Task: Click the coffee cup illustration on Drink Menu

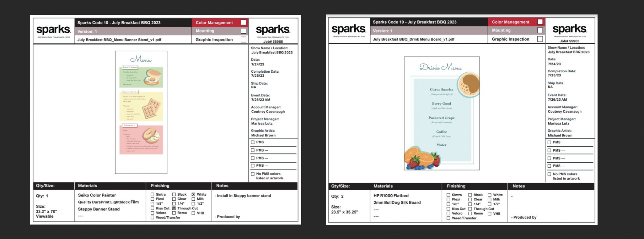Action: [468, 85]
